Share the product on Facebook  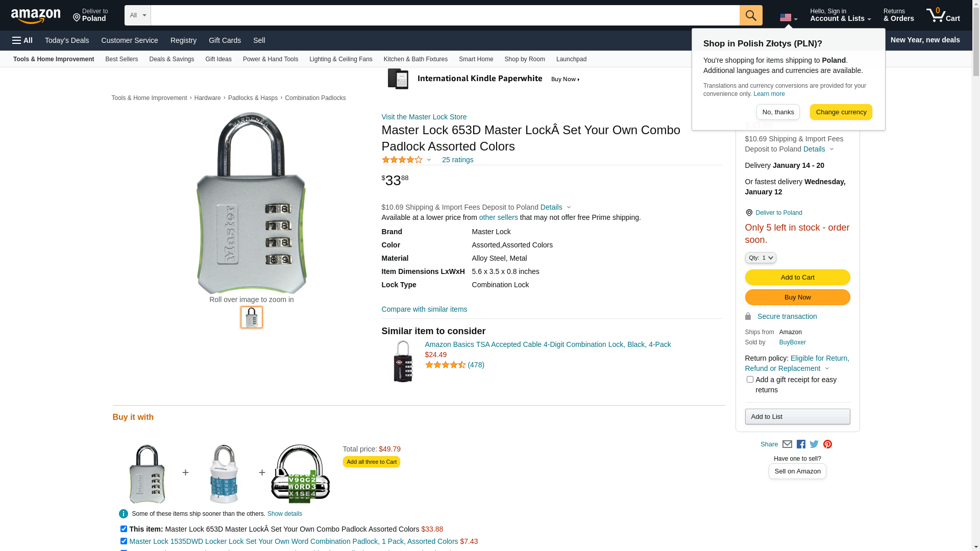[x=801, y=444]
